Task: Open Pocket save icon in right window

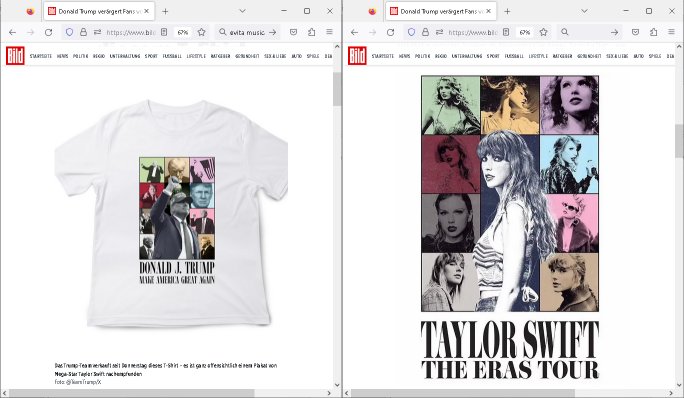Action: point(636,32)
